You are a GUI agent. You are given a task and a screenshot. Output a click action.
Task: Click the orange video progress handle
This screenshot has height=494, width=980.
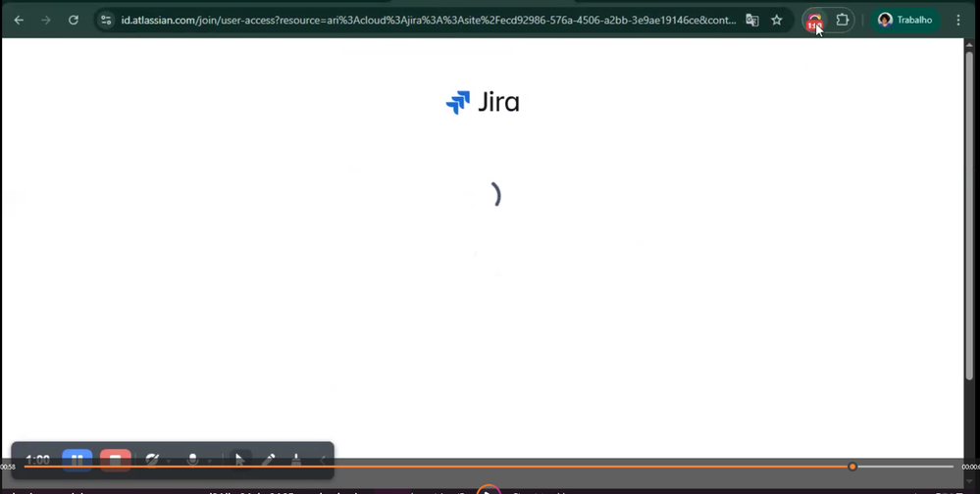tap(852, 467)
